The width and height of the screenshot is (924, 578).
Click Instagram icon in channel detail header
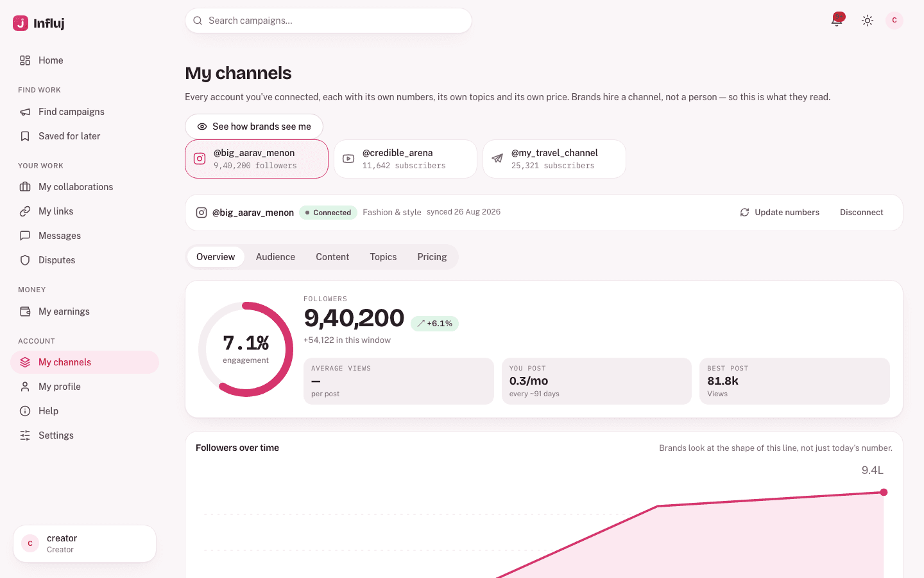point(201,213)
